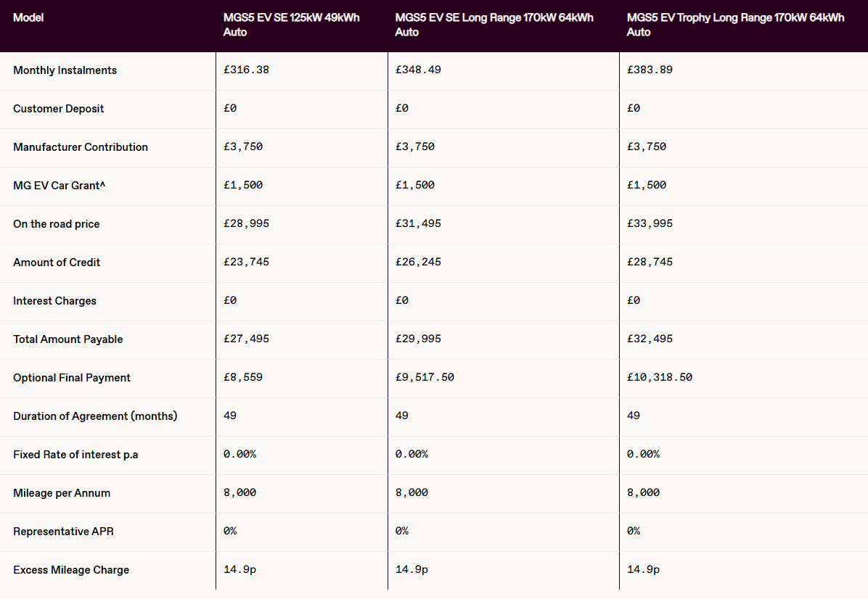Click the Model column header
The height and width of the screenshot is (599, 868).
point(28,17)
